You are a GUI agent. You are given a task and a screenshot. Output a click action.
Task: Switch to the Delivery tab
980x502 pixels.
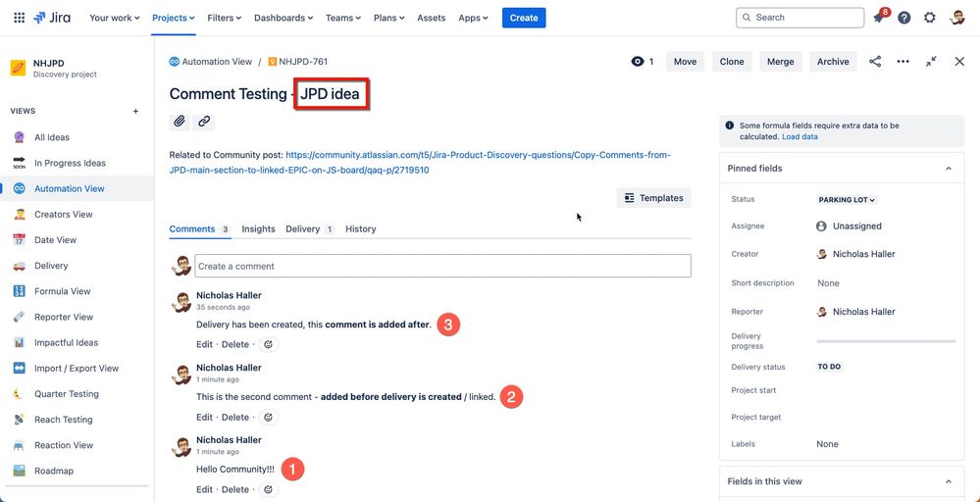[310, 229]
